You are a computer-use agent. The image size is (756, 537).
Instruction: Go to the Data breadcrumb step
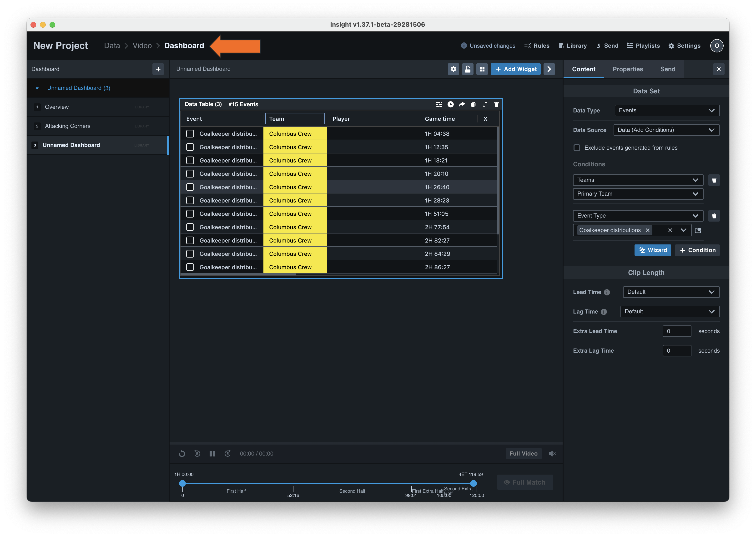tap(112, 46)
